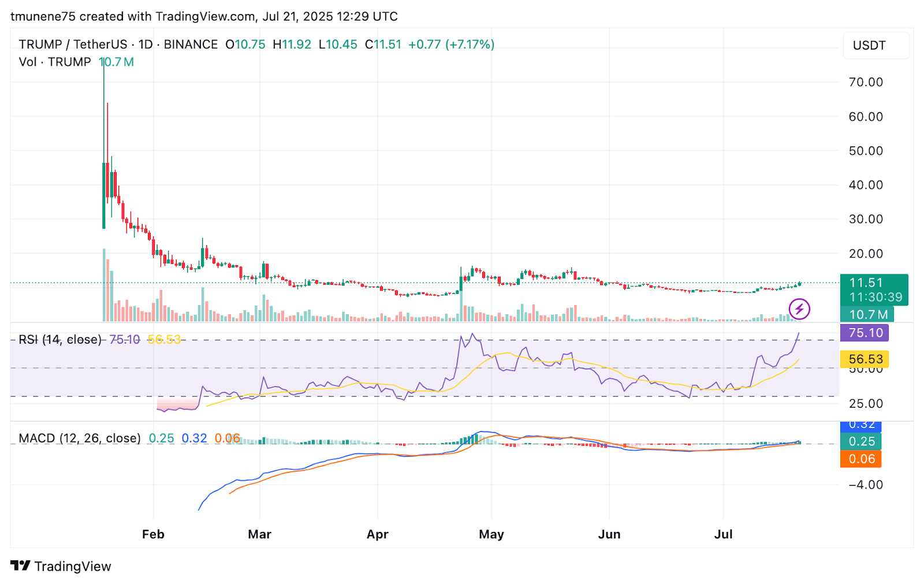This screenshot has height=584, width=924.
Task: Click the TradingView logo at bottom left
Action: click(20, 566)
